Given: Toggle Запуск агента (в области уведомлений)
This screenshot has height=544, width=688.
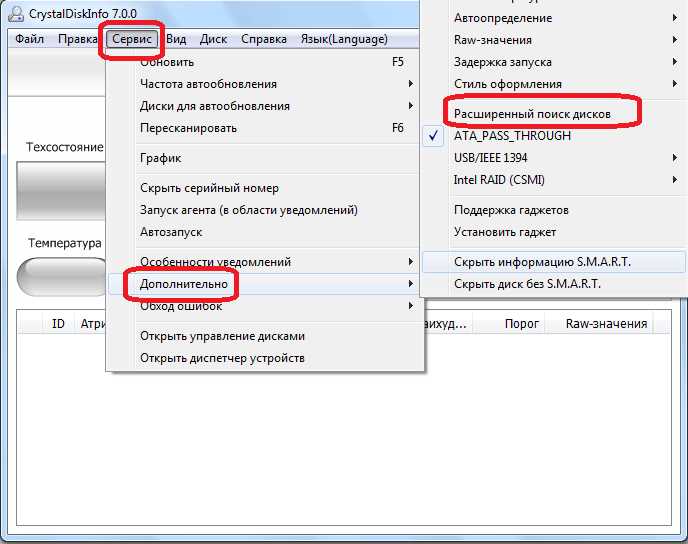Looking at the screenshot, I should click(265, 210).
